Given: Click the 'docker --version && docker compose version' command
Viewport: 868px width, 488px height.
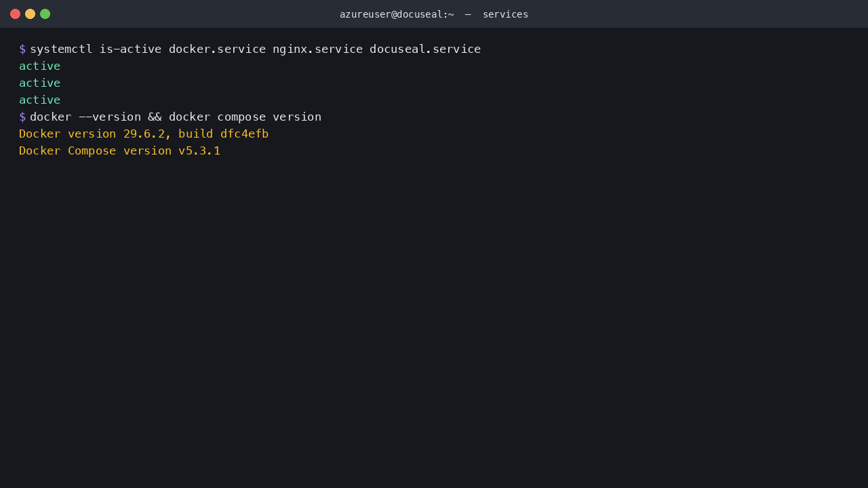Looking at the screenshot, I should pos(176,117).
